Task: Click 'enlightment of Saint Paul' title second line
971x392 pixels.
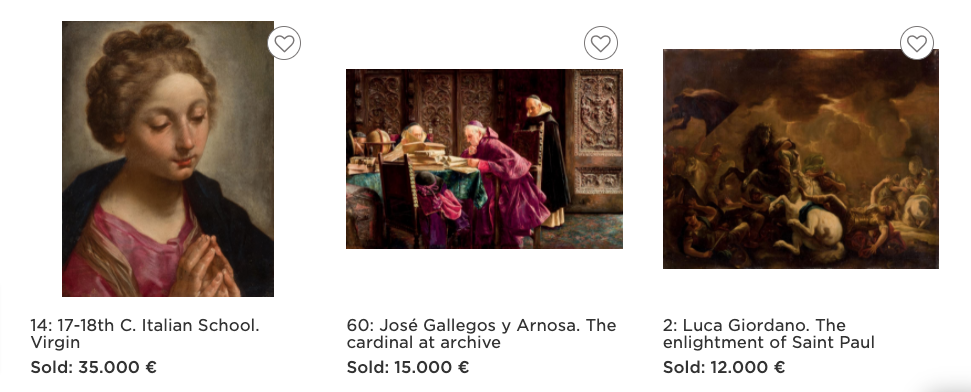Action: tap(769, 342)
